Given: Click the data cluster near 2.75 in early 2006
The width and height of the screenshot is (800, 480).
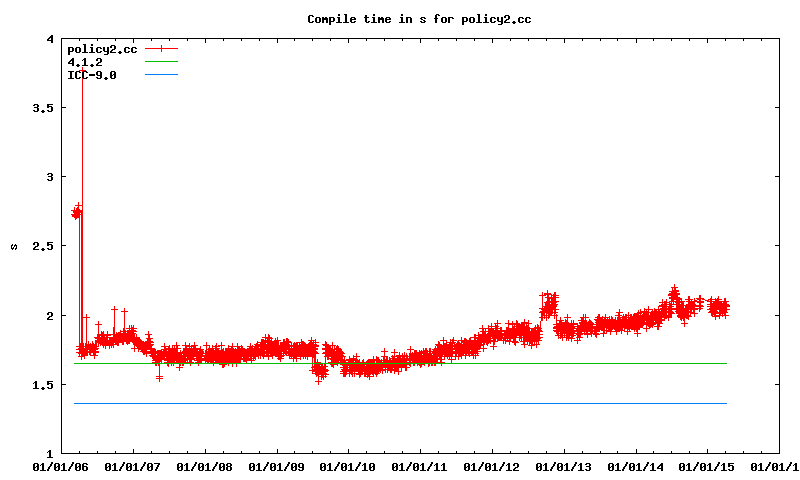Looking at the screenshot, I should (77, 211).
